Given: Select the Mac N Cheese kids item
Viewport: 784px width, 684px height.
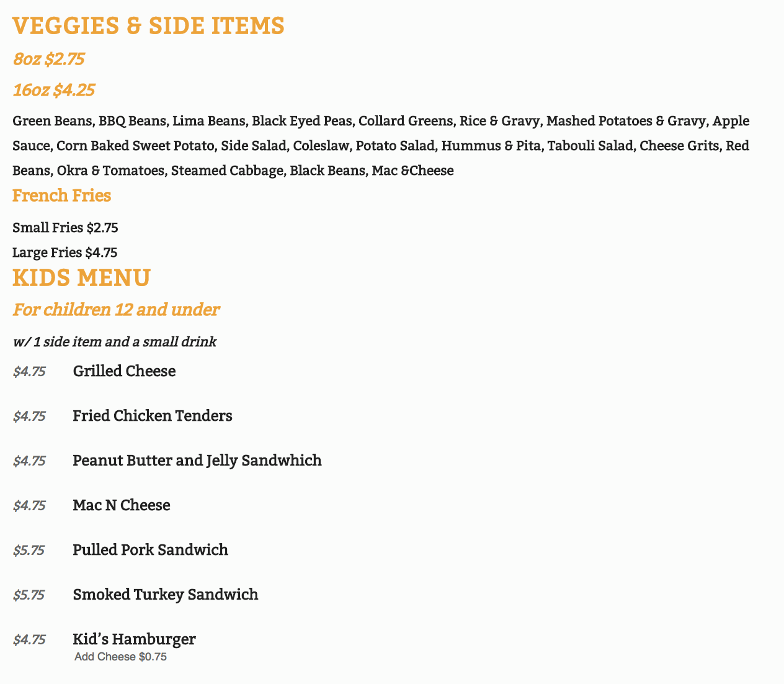Looking at the screenshot, I should point(121,505).
